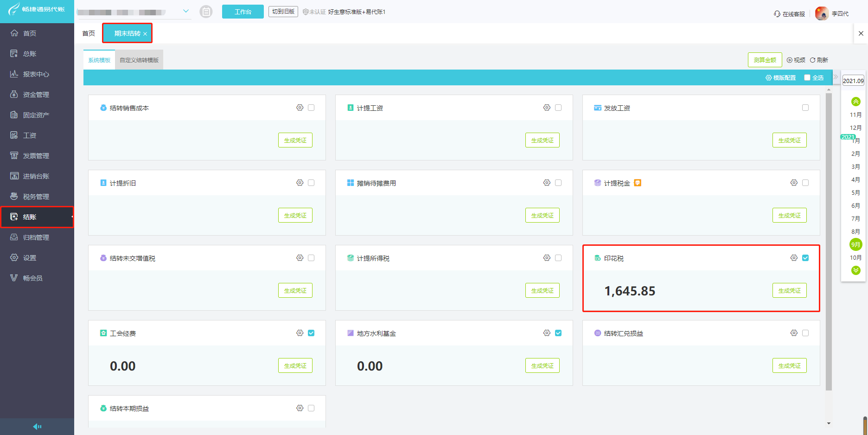Open the 首页 sidebar item
868x435 pixels.
coord(37,33)
